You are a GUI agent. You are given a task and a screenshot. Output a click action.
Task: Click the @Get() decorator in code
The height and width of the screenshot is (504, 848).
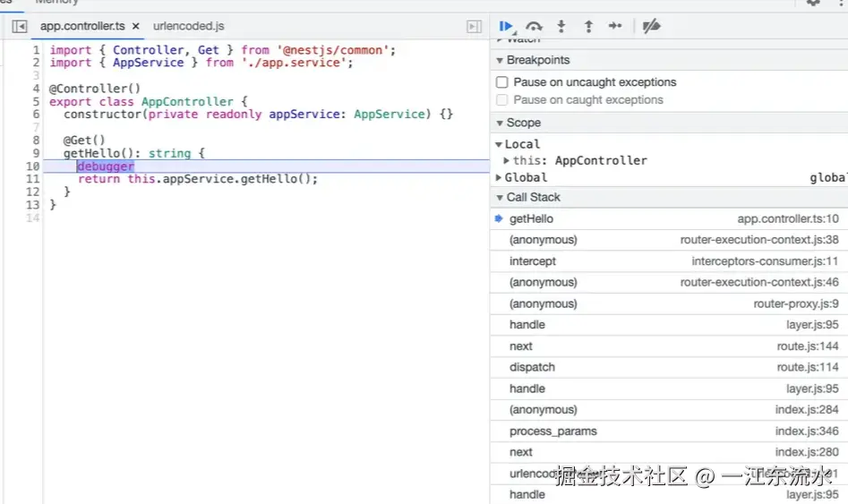[84, 141]
